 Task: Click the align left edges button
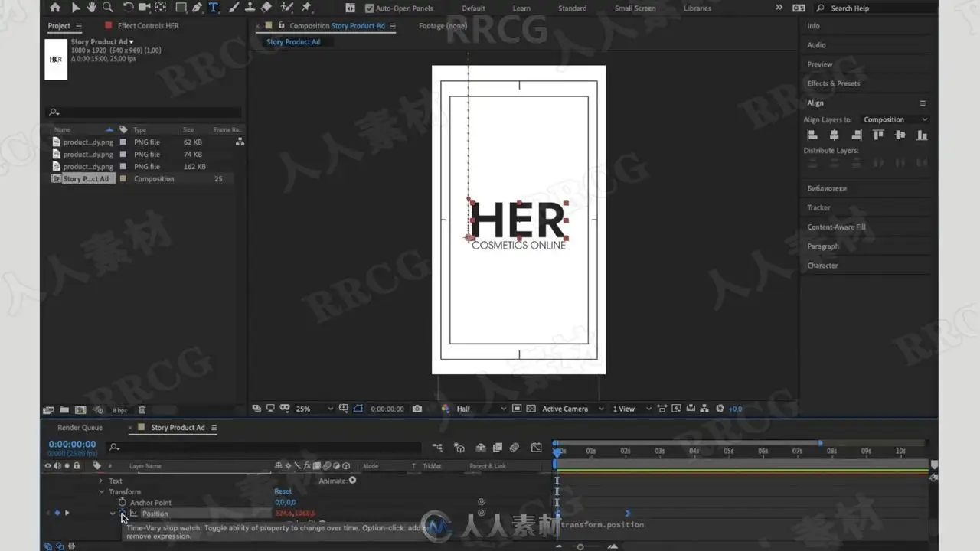pyautogui.click(x=812, y=135)
